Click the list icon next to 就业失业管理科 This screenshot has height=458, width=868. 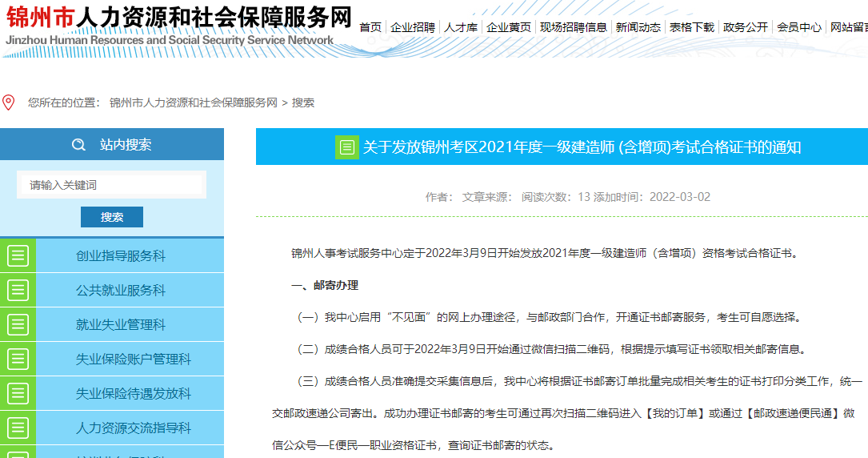coord(18,324)
